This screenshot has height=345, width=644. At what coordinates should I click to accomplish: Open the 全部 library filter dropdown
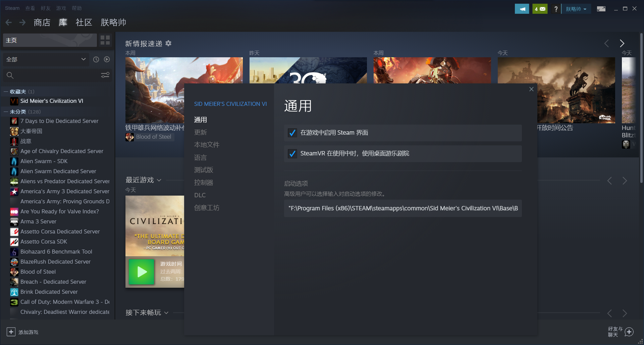tap(46, 59)
